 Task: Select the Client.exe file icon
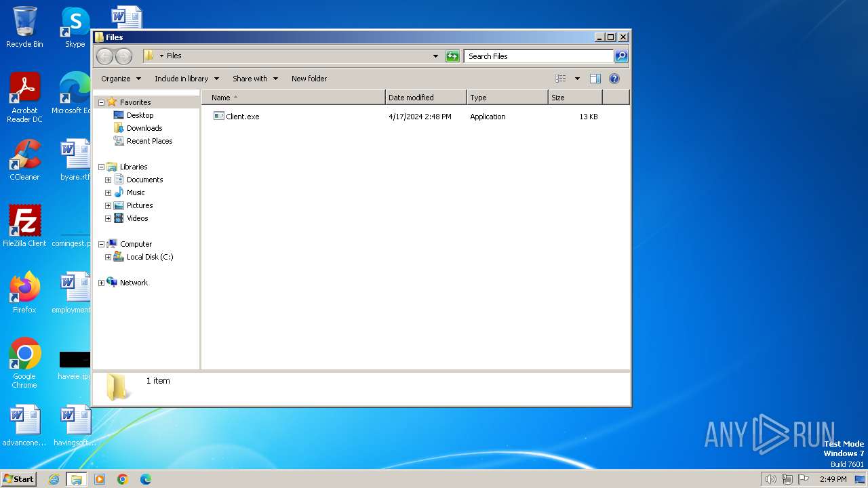[x=218, y=117]
